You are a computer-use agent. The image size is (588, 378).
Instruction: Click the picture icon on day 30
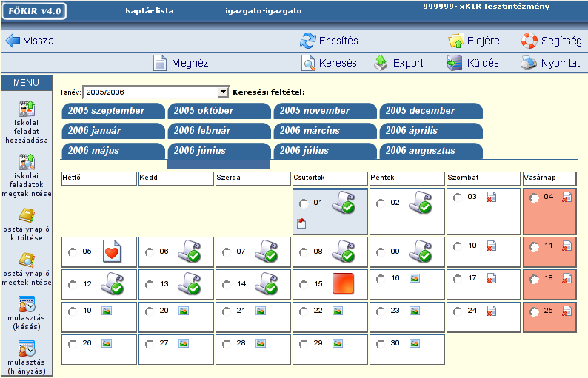pyautogui.click(x=415, y=343)
